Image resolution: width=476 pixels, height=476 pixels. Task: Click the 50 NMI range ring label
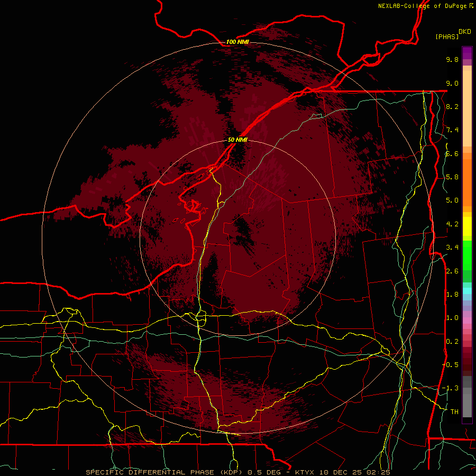(237, 140)
